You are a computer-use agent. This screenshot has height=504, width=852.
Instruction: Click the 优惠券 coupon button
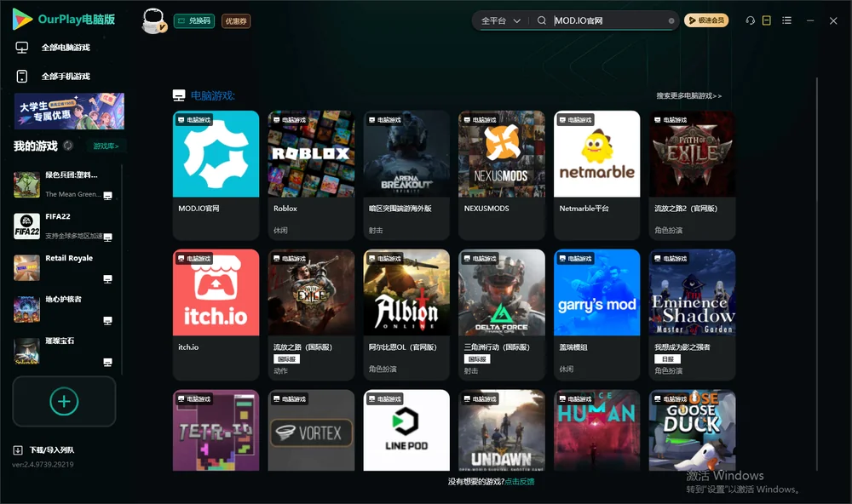point(236,21)
